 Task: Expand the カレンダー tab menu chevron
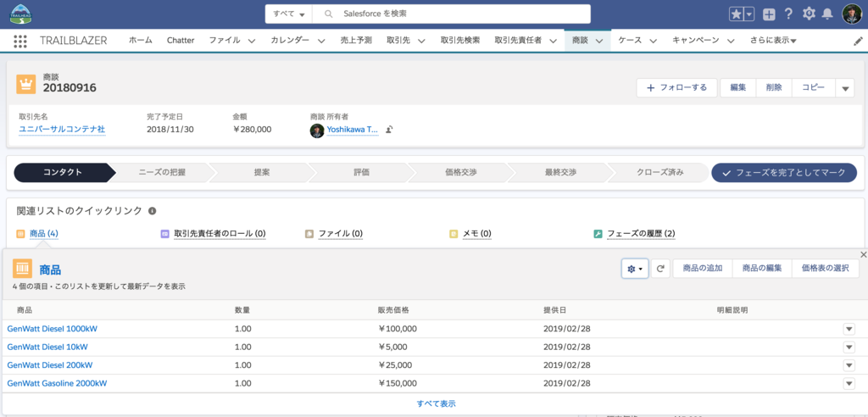point(321,41)
